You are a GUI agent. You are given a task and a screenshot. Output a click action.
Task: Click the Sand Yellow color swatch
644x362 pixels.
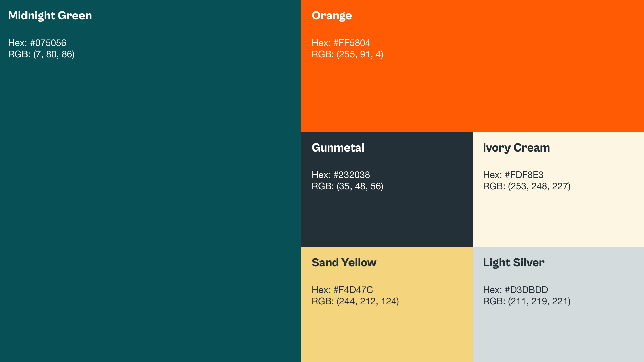[x=386, y=332]
